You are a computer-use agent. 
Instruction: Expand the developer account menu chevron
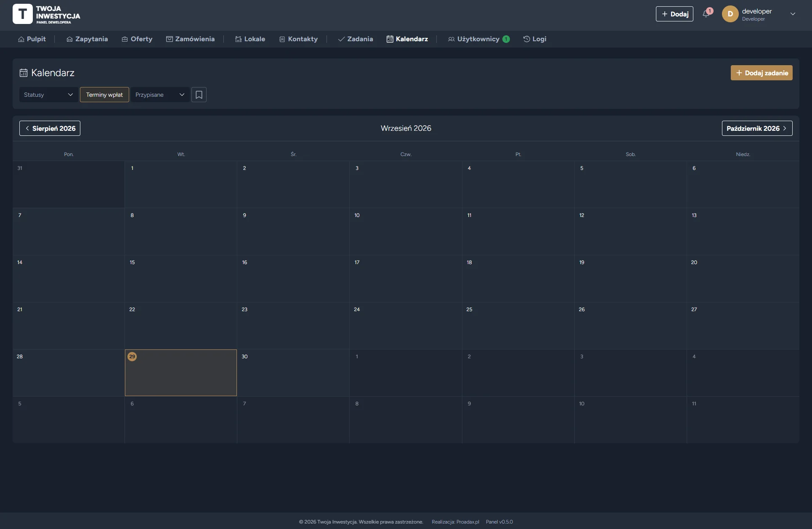793,14
